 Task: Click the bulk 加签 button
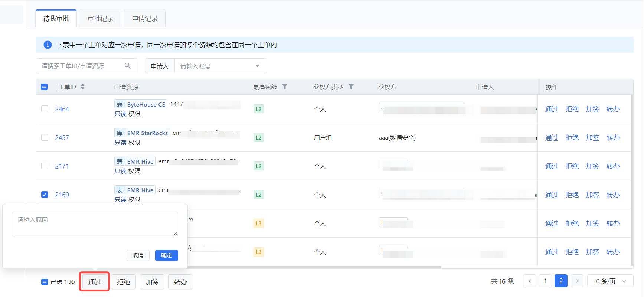152,282
